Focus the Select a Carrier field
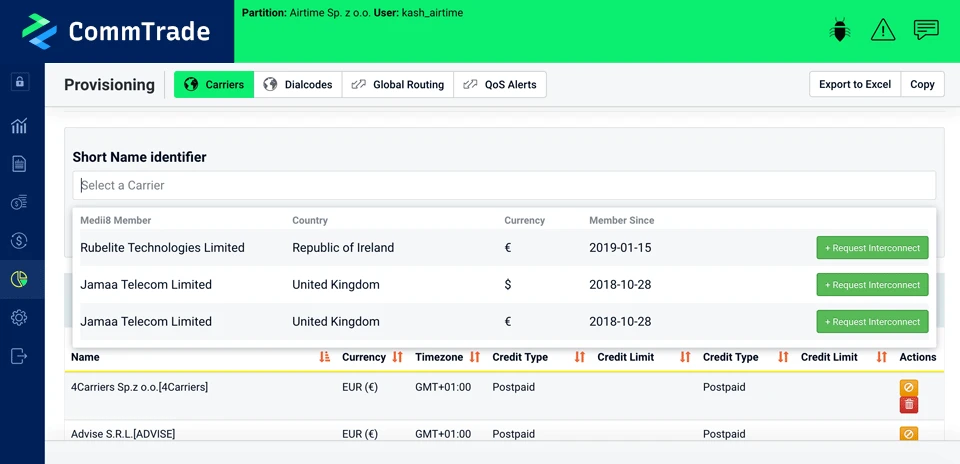Screen dimensions: 960x464 click(504, 185)
